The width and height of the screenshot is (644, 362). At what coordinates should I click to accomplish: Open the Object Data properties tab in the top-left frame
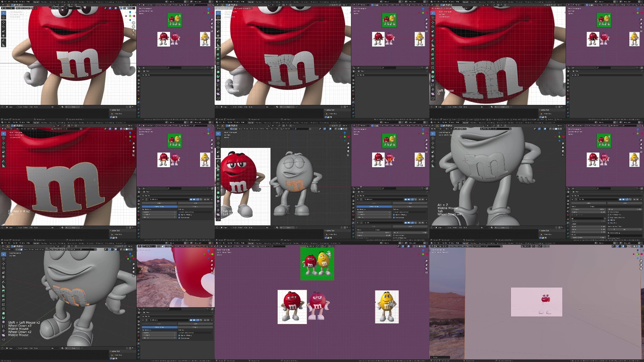(x=138, y=116)
